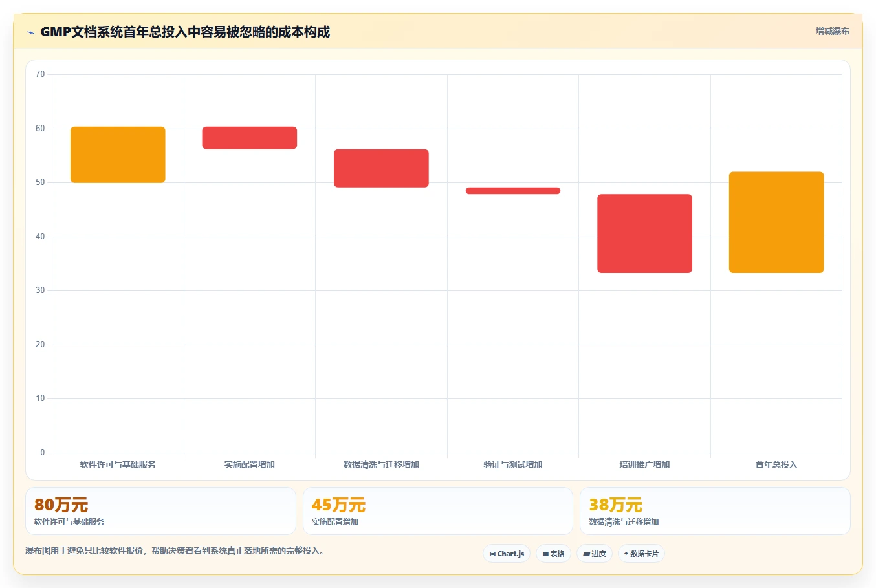Image resolution: width=876 pixels, height=588 pixels.
Task: Click the red 数据清洗与迁移增加 bar
Action: [381, 168]
